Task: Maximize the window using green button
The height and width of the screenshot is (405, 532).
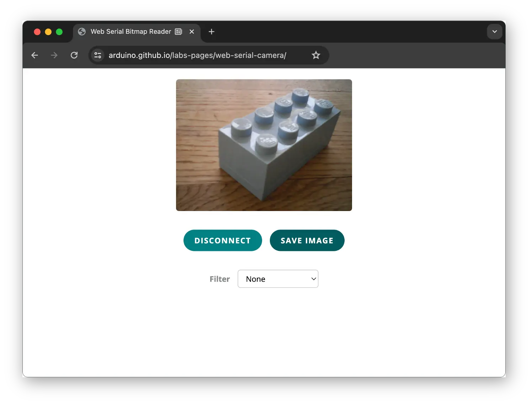Action: pos(59,32)
